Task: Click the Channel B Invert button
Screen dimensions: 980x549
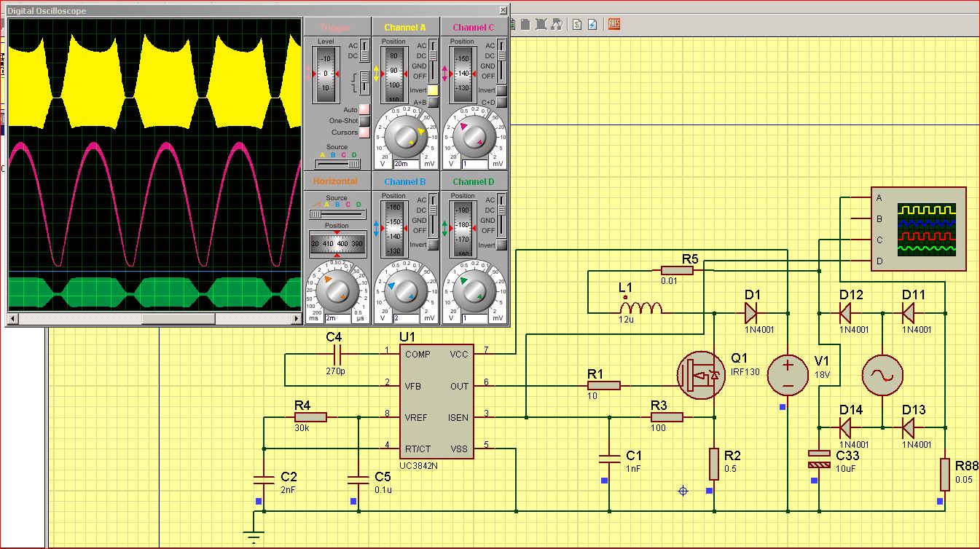Action: (433, 245)
